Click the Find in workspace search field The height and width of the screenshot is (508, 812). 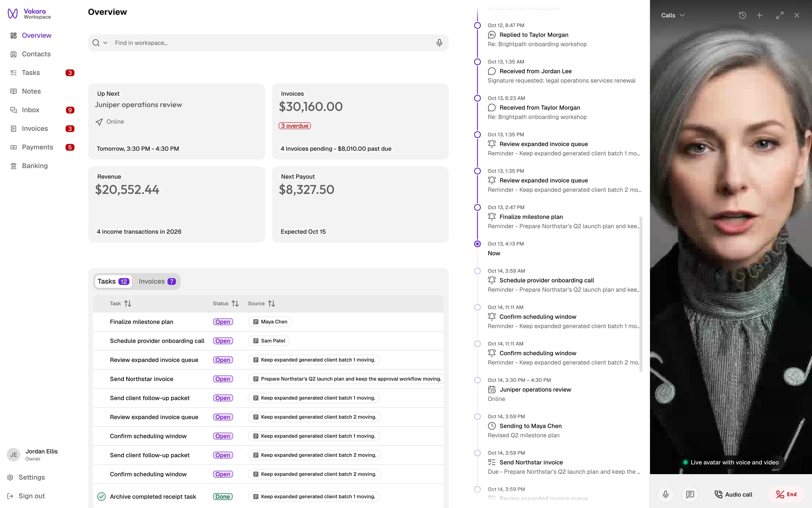coord(268,43)
